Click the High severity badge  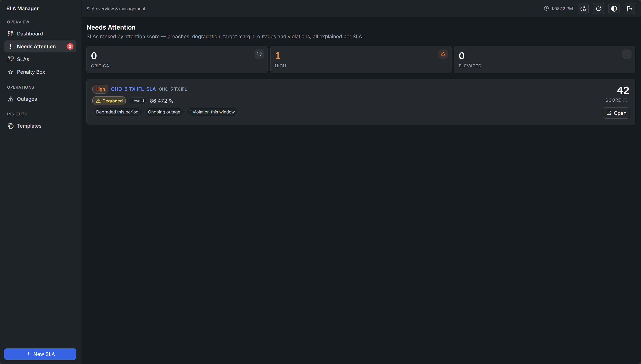click(100, 89)
